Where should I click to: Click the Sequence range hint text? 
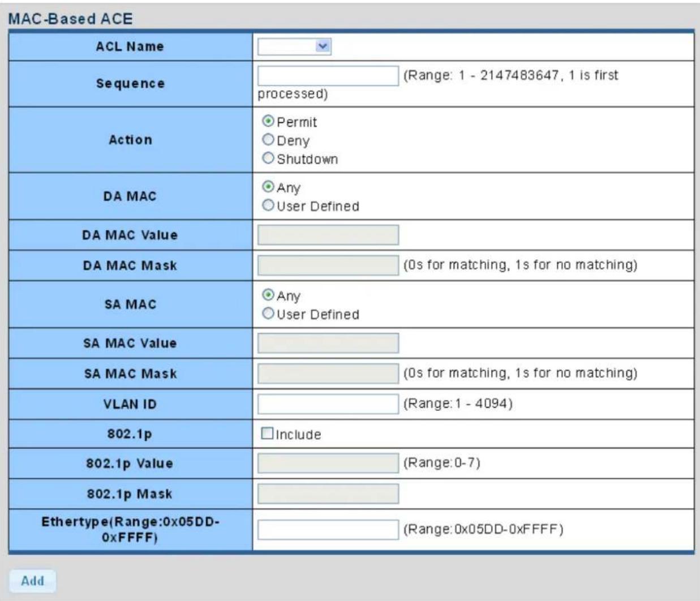[x=439, y=84]
